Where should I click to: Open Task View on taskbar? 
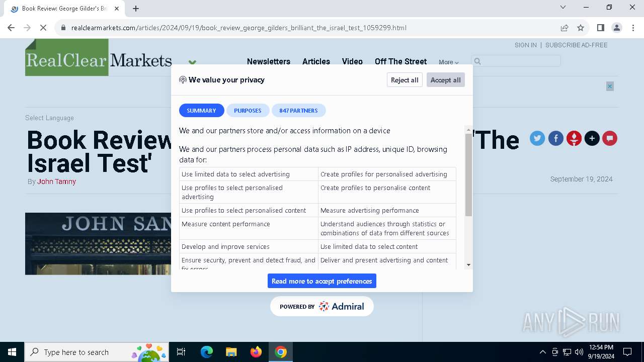181,352
